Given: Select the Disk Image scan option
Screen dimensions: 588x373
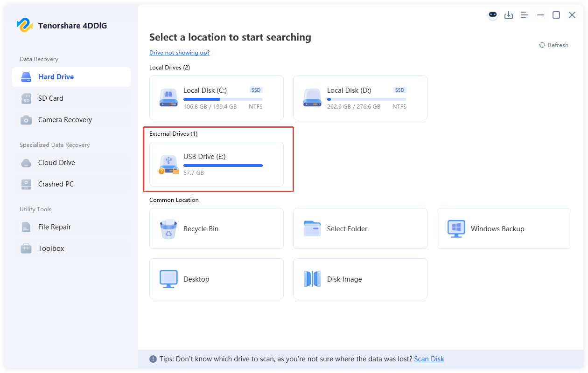Looking at the screenshot, I should [360, 279].
